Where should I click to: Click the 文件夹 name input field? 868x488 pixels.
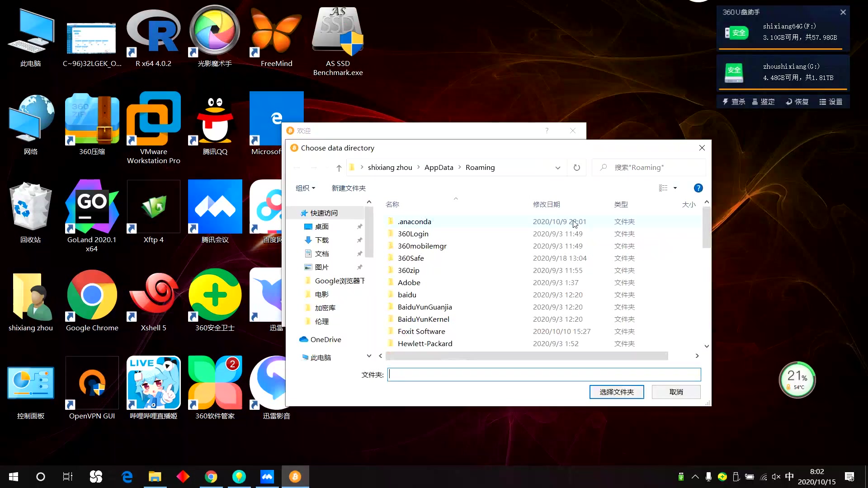[x=544, y=374]
